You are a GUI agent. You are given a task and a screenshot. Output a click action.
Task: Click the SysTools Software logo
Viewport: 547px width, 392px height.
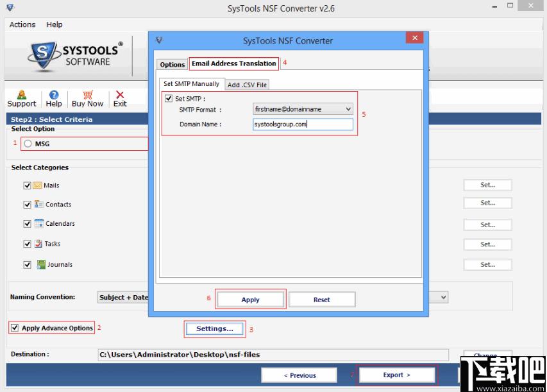(x=75, y=56)
